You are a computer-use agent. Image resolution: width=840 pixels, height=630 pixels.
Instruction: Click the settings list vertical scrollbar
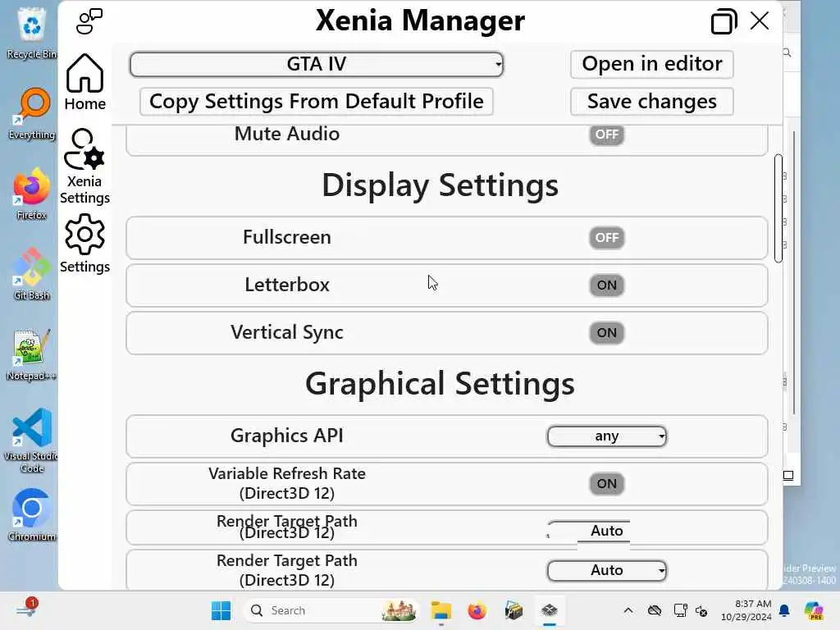point(778,208)
